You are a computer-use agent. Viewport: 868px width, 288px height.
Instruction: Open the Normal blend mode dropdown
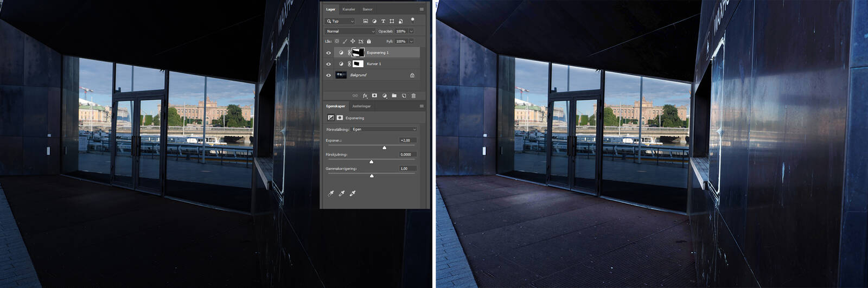coord(350,31)
